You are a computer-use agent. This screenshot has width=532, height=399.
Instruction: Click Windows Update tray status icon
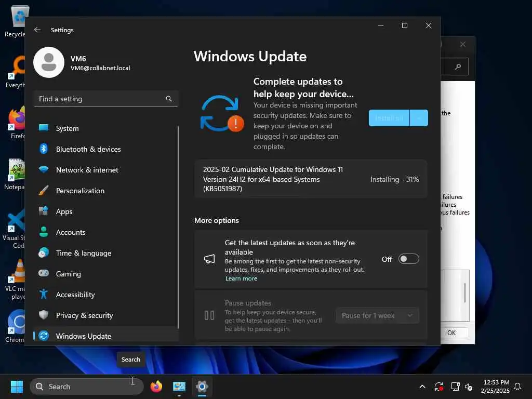438,387
